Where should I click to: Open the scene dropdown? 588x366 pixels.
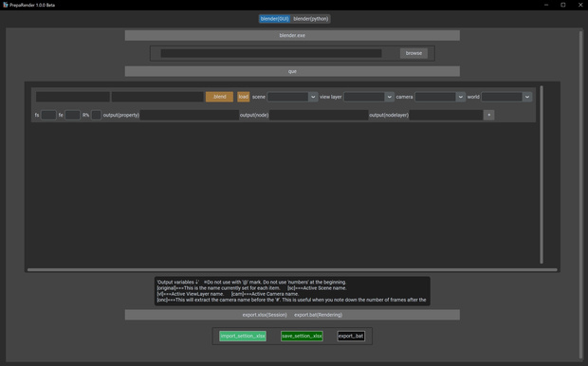292,97
